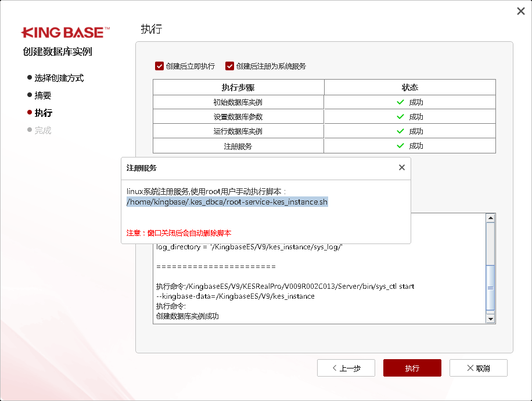Click the root-service-kes_instance.sh script path
Image resolution: width=532 pixels, height=401 pixels.
pos(227,202)
